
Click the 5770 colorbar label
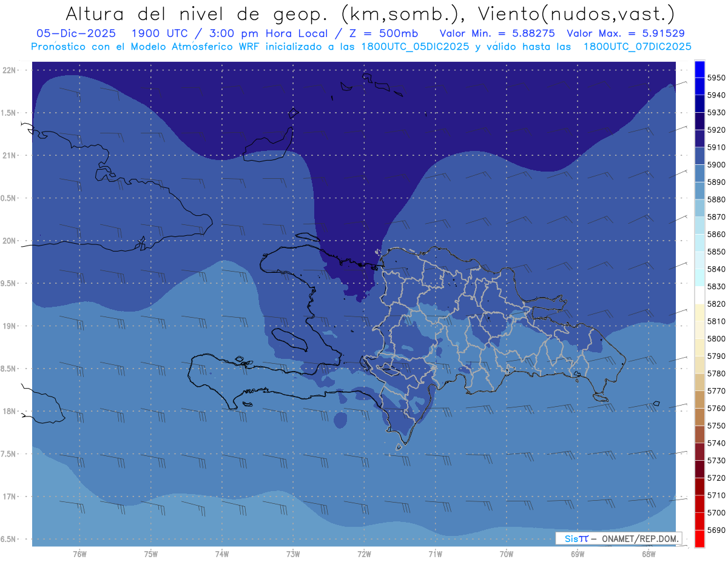(716, 391)
